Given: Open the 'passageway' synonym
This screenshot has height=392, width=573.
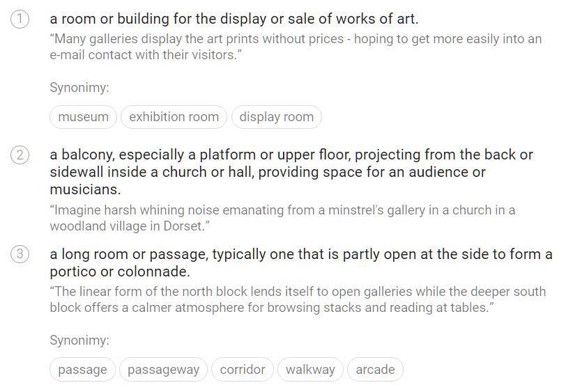Looking at the screenshot, I should pyautogui.click(x=164, y=370).
